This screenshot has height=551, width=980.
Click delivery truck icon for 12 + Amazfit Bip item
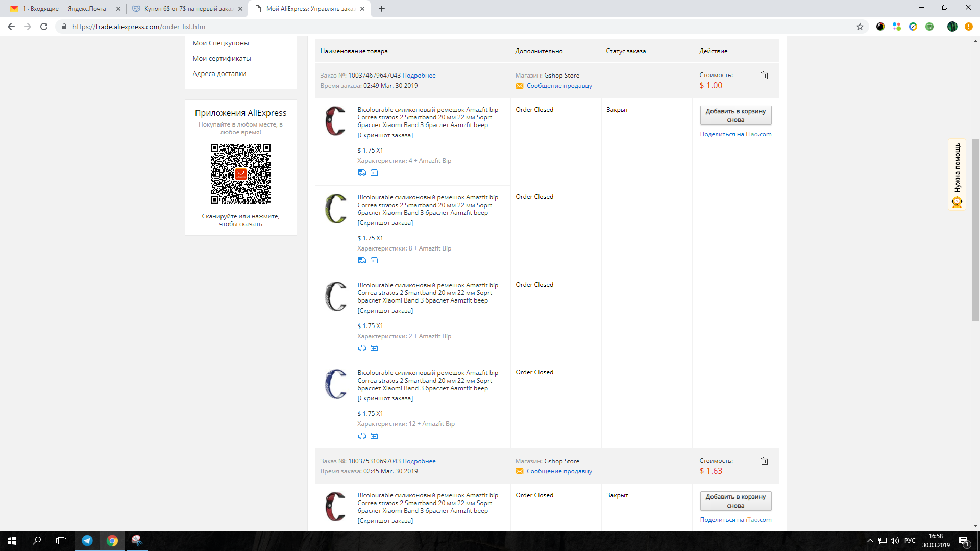click(x=362, y=436)
